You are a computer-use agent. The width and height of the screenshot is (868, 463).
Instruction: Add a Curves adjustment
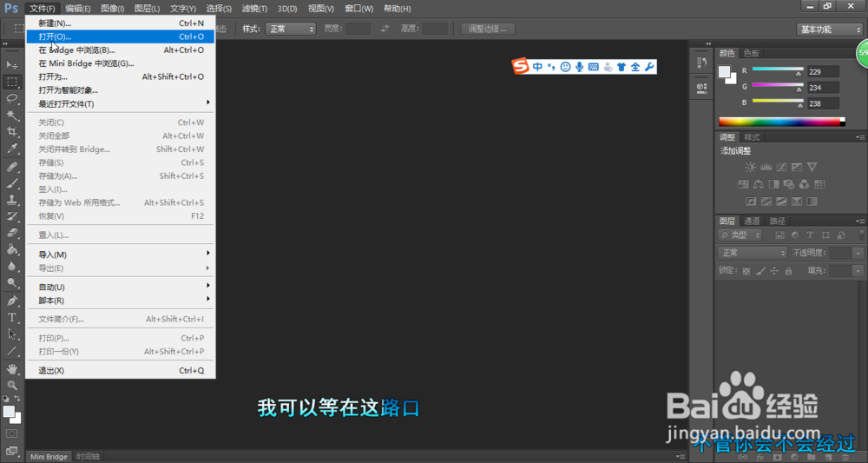tap(781, 167)
